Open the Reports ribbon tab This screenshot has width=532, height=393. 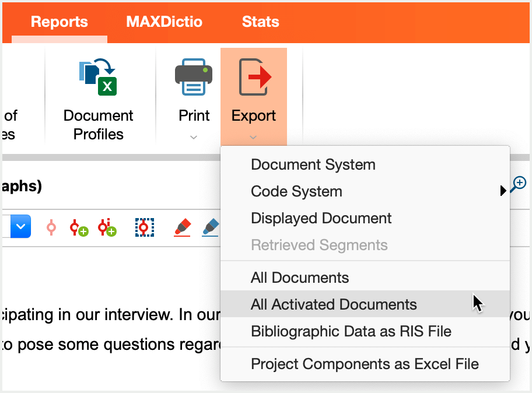tap(60, 22)
